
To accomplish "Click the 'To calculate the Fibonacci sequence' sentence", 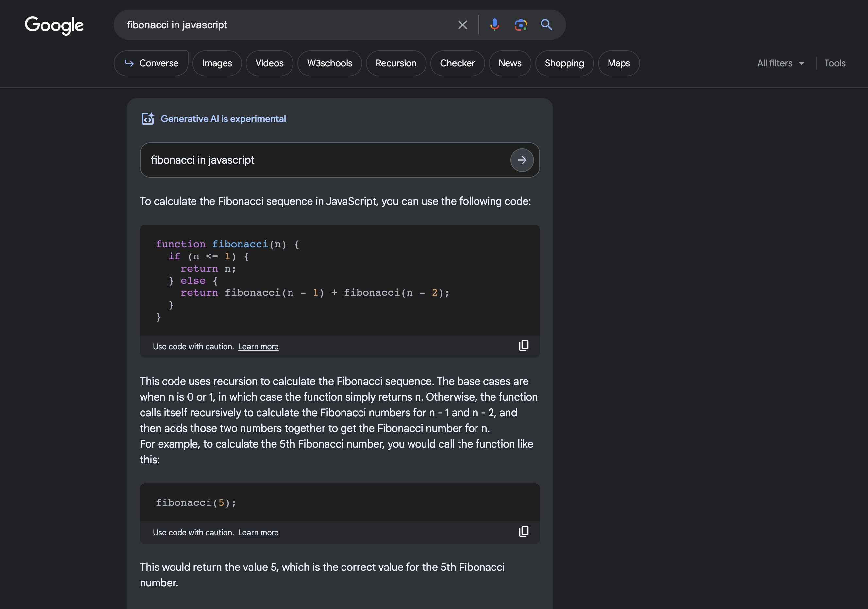I will tap(335, 201).
